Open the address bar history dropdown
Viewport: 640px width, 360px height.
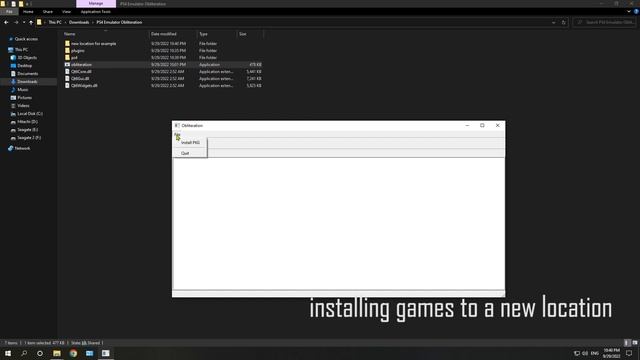[x=553, y=22]
